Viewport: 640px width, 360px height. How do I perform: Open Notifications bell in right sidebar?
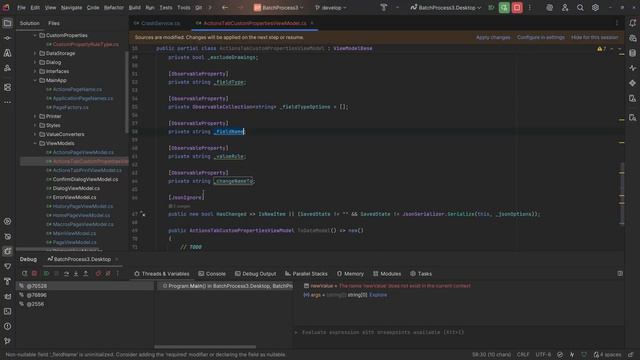point(632,23)
